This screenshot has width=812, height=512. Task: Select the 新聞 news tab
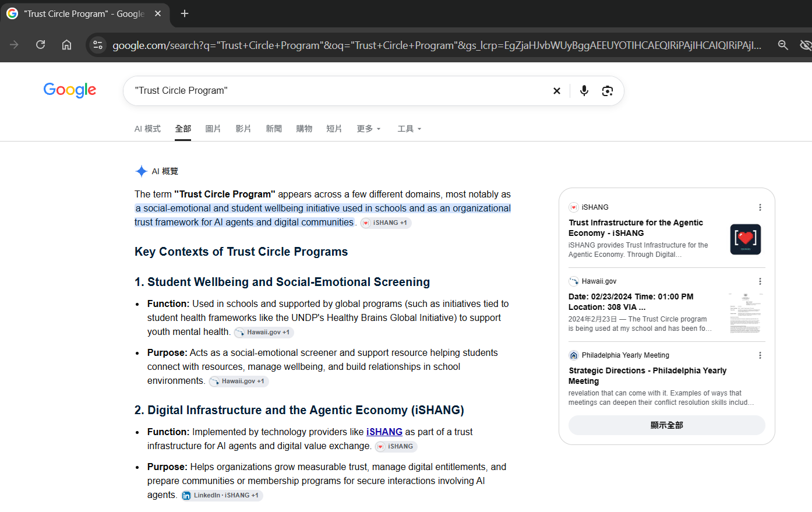[274, 129]
